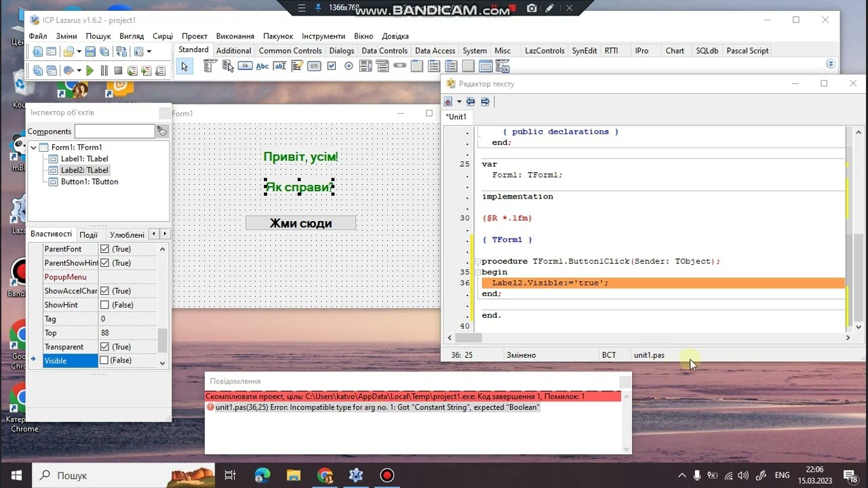
Task: Click left arrow to scroll inspector tabs
Action: click(x=154, y=234)
